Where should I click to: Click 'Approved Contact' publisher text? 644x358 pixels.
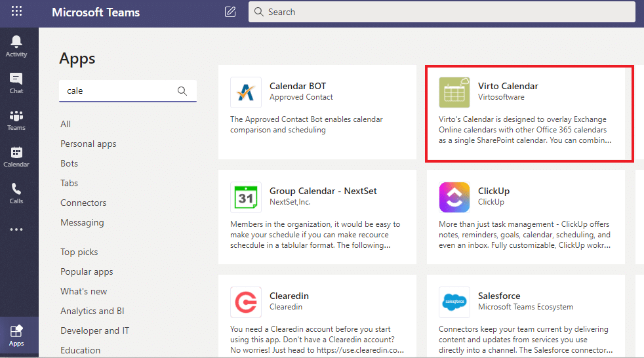coord(301,97)
